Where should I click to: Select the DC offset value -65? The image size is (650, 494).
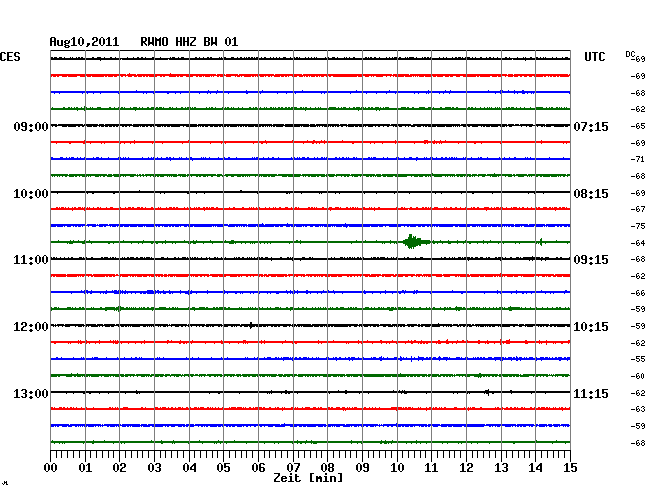pyautogui.click(x=638, y=126)
